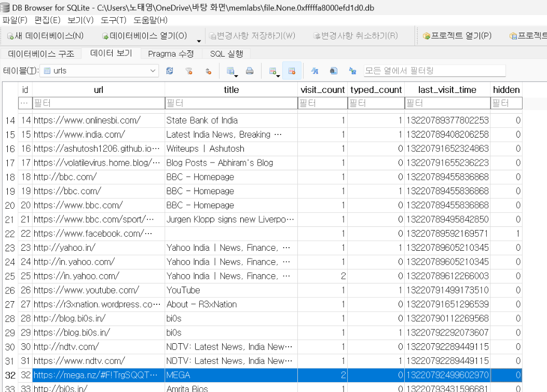This screenshot has height=392, width=547.
Task: Click the Write Changes icon
Action: click(212, 36)
